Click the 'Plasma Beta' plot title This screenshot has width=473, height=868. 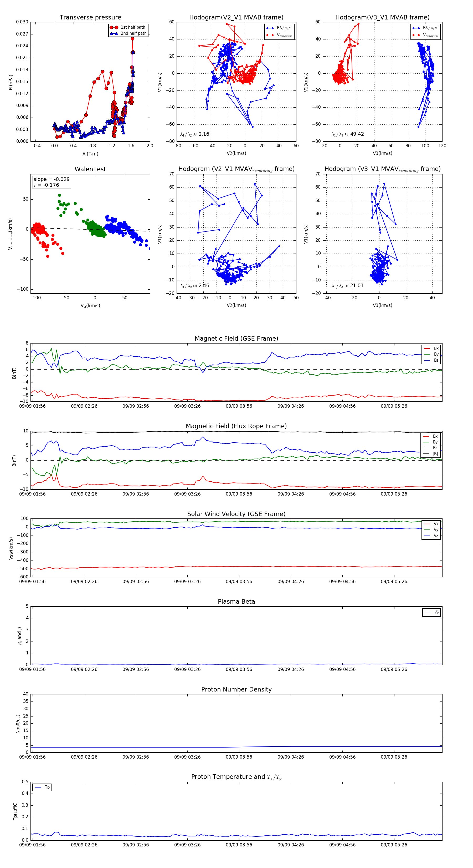tap(236, 602)
